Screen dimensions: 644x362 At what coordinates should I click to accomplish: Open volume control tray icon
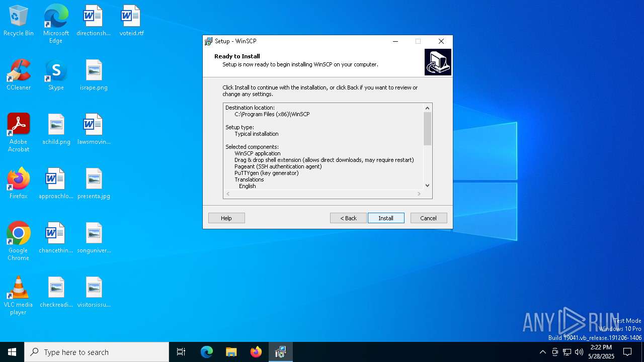tap(579, 352)
